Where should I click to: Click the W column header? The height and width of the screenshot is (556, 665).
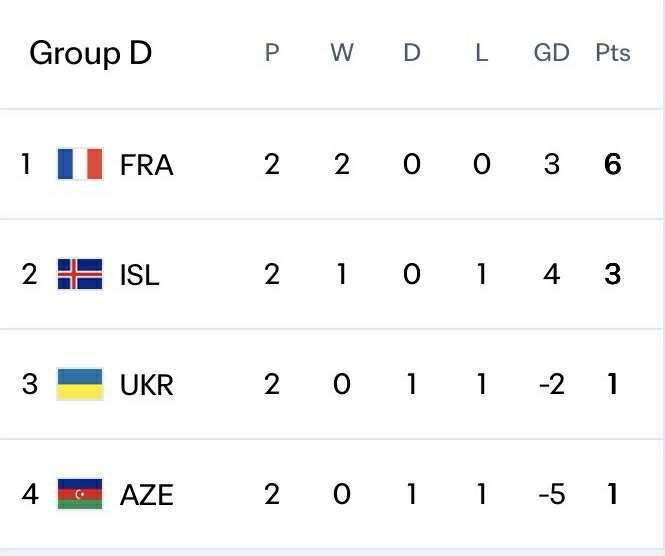pyautogui.click(x=342, y=53)
